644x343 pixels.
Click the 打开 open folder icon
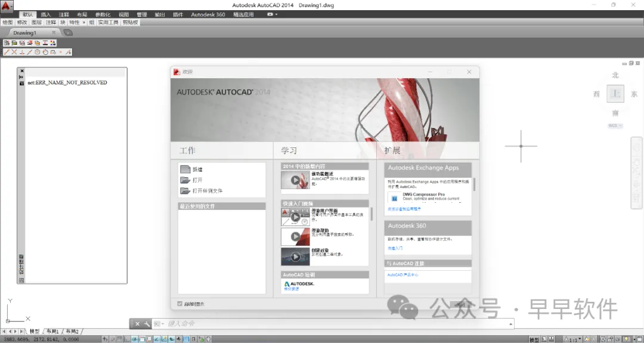click(185, 180)
